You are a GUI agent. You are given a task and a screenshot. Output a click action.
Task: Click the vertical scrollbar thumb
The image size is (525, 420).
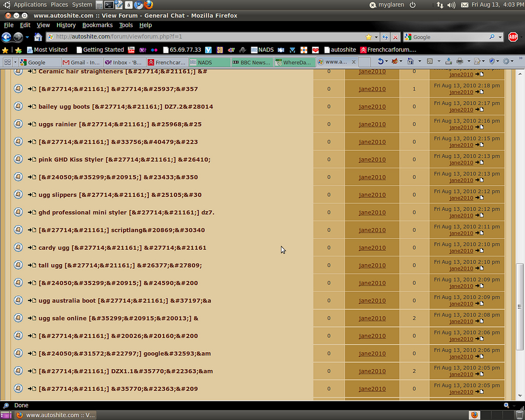pos(519,307)
